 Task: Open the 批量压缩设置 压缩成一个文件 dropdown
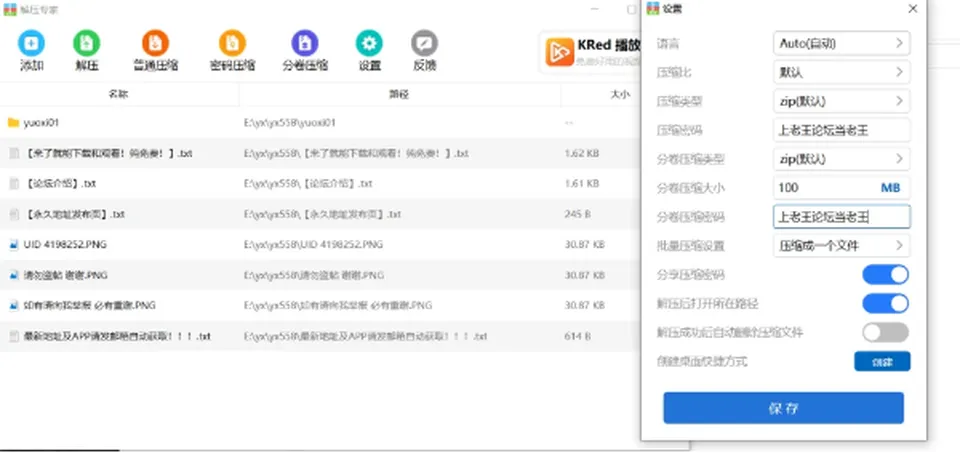pyautogui.click(x=841, y=246)
